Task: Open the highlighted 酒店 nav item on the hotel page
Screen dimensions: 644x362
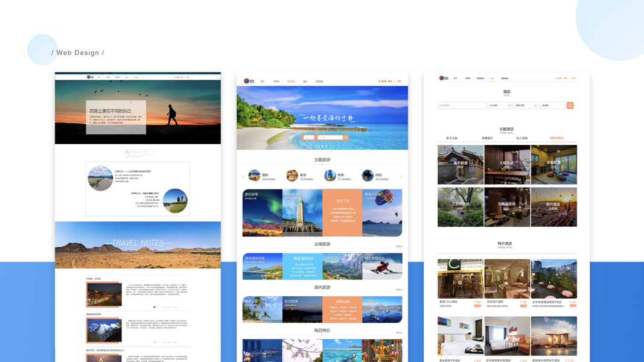Action: (492, 78)
